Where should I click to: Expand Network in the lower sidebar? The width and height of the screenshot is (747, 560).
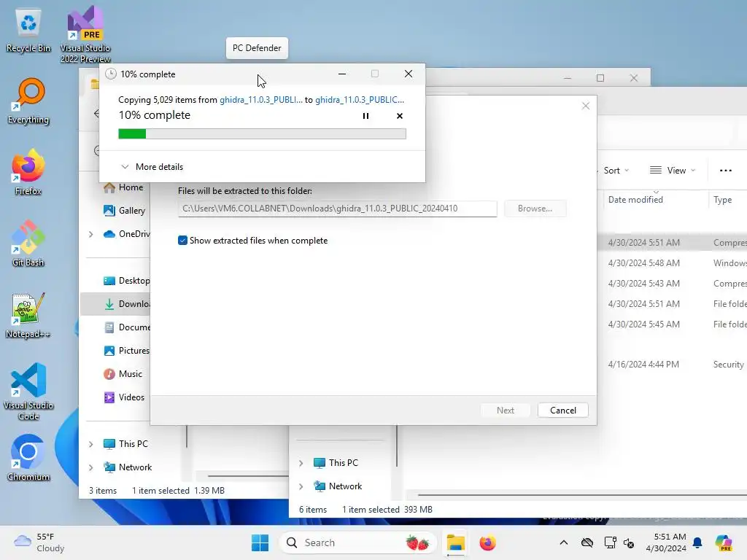coord(301,486)
